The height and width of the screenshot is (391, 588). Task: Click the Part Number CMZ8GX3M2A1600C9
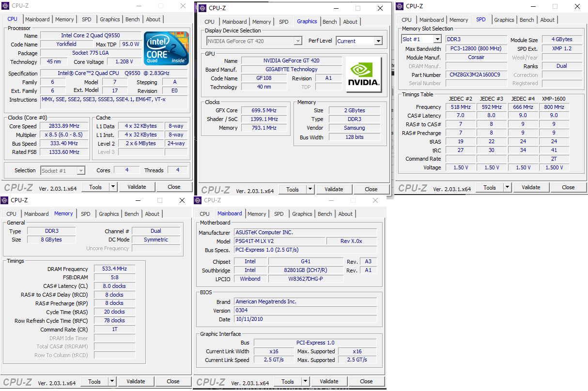[476, 75]
